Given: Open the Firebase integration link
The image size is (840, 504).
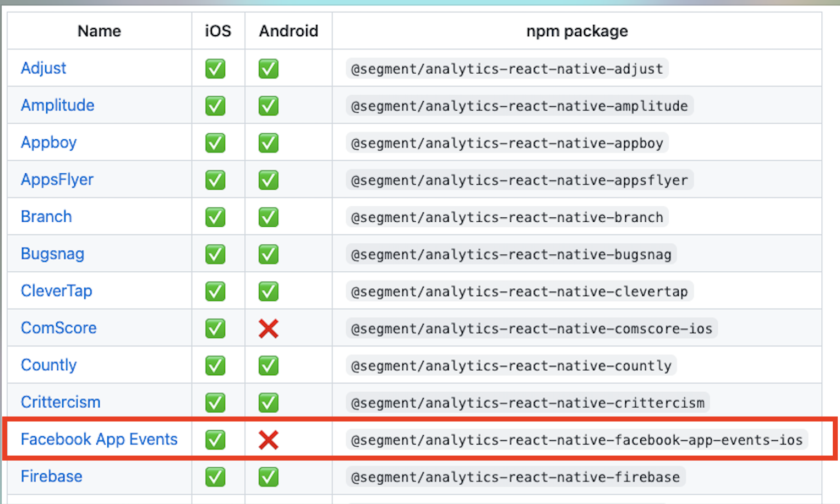Looking at the screenshot, I should 51,476.
